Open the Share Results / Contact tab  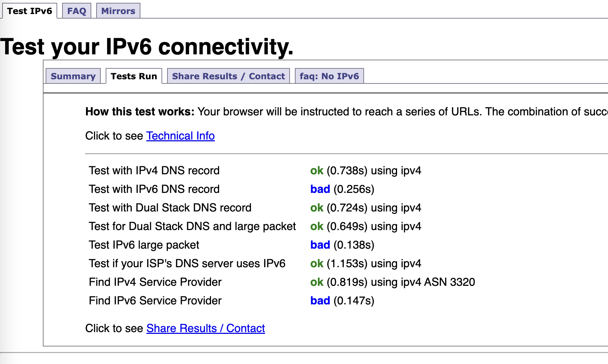click(x=228, y=76)
